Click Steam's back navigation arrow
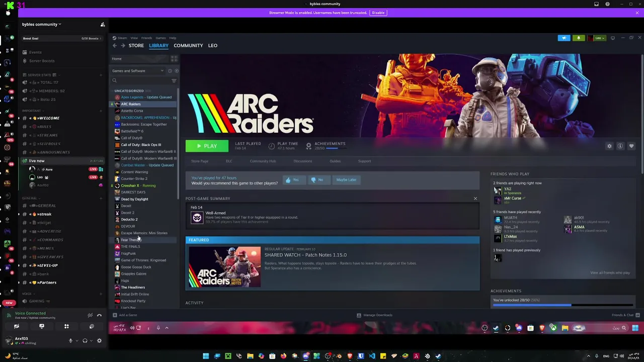Image resolution: width=644 pixels, height=362 pixels. [115, 46]
